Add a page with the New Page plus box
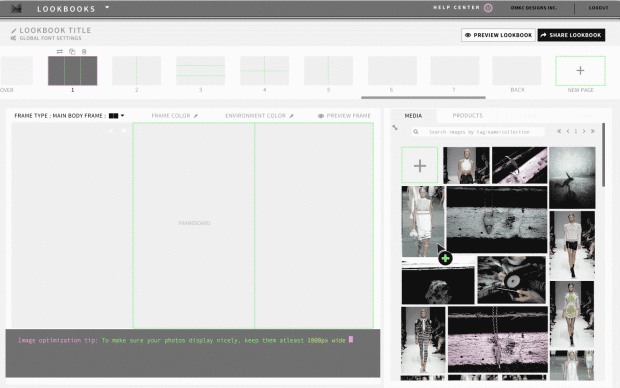 [x=580, y=70]
